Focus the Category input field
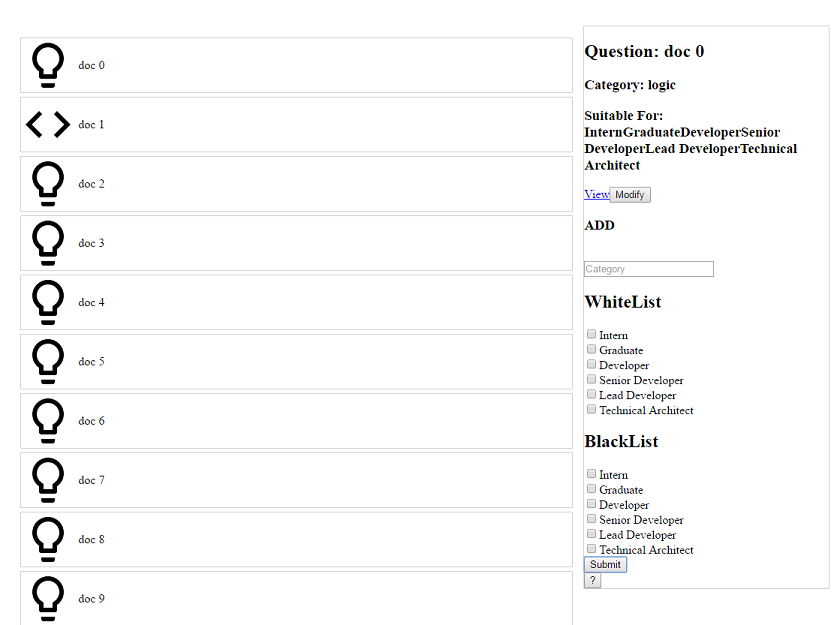840x625 pixels. point(648,269)
